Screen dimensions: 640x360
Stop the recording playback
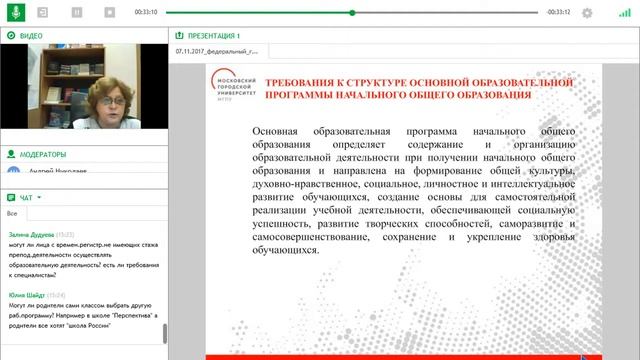pos(109,13)
